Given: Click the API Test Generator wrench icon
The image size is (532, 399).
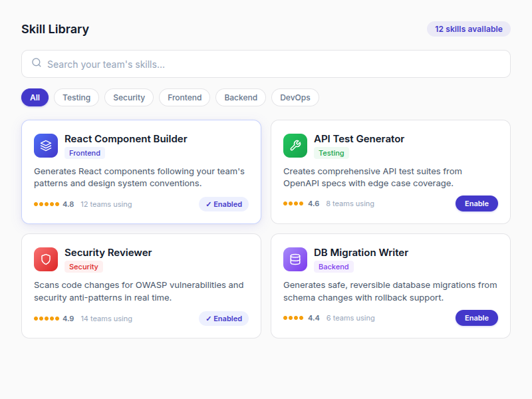Looking at the screenshot, I should click(295, 145).
